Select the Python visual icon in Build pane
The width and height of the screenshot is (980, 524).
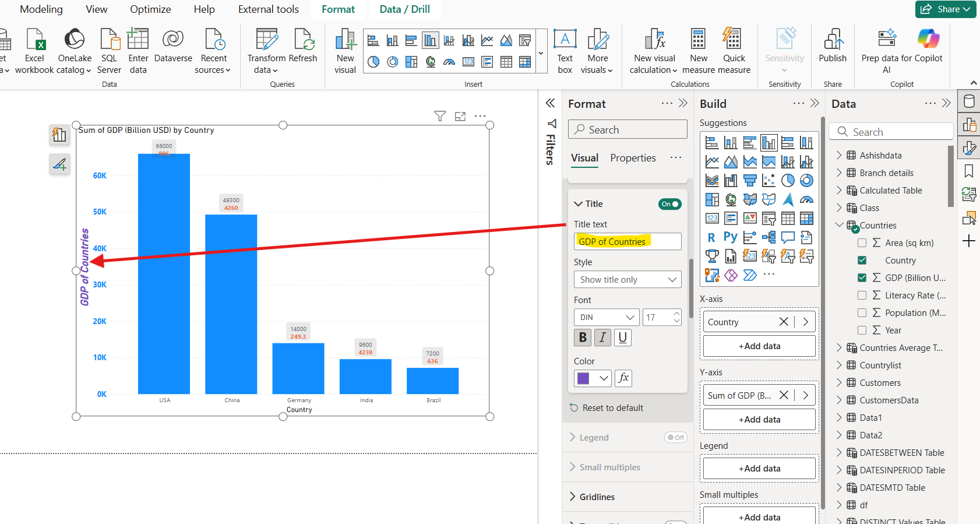point(730,237)
